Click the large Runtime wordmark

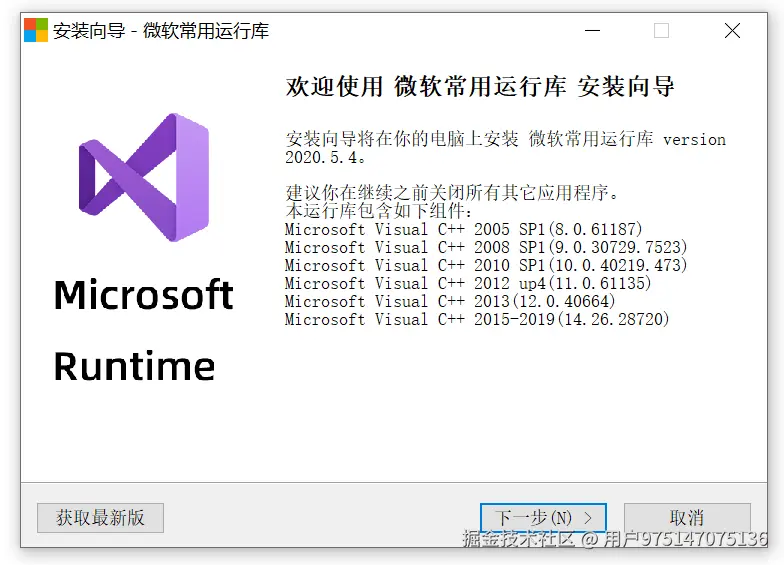pos(134,366)
